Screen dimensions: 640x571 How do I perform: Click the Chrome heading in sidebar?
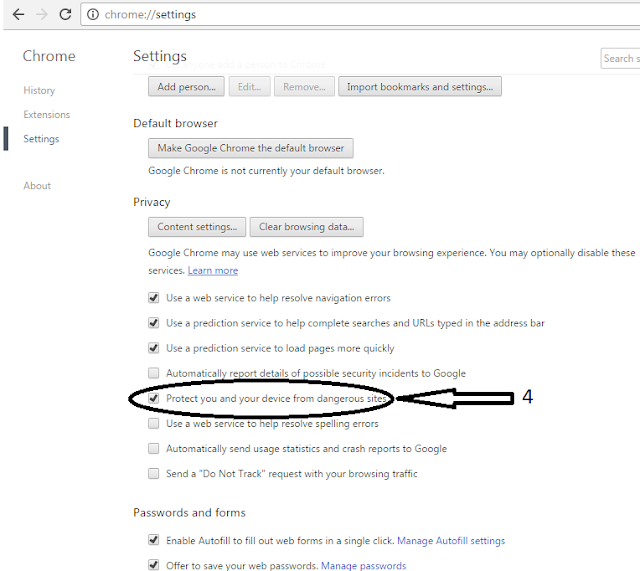click(x=49, y=56)
